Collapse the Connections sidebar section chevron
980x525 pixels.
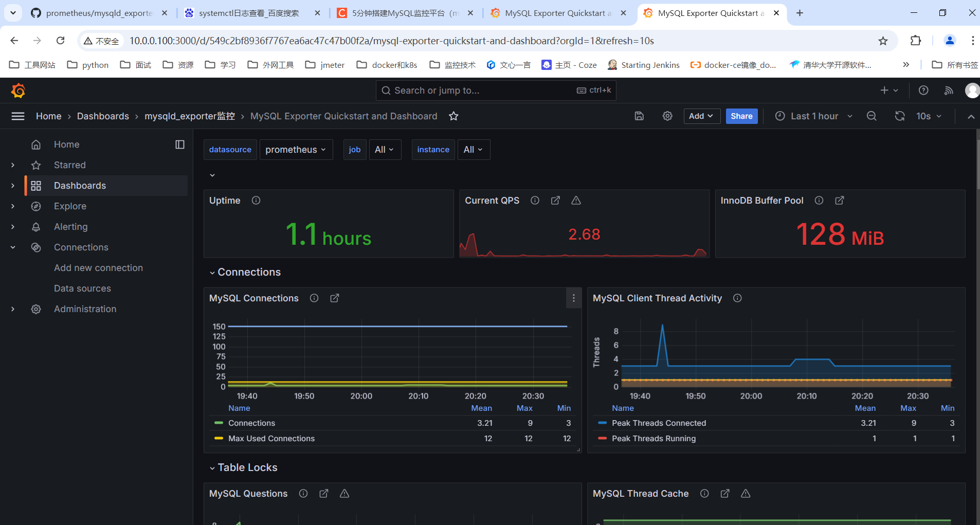pyautogui.click(x=13, y=247)
